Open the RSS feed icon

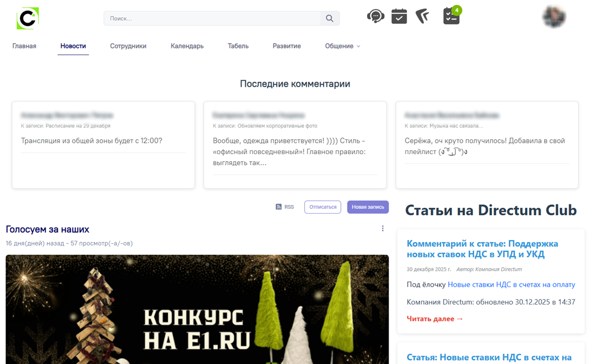[279, 207]
